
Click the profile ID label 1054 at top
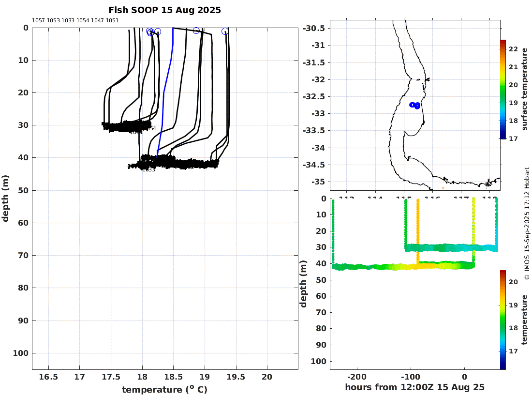(x=83, y=20)
